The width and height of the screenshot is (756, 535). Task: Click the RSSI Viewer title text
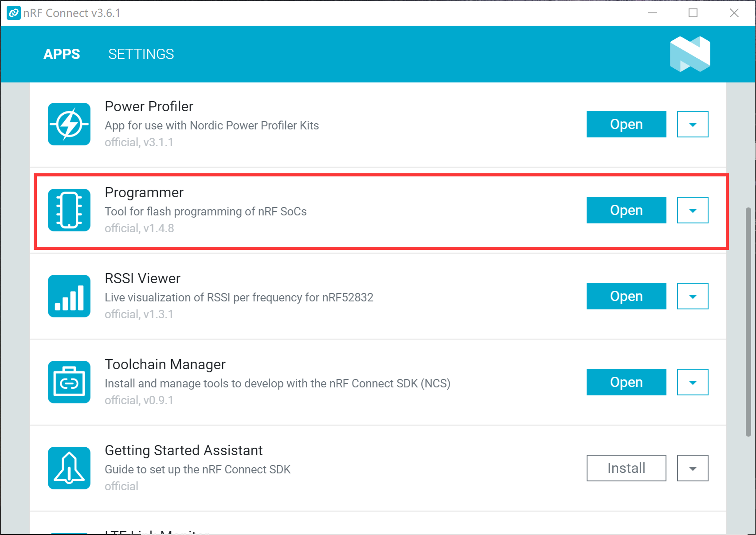(142, 278)
